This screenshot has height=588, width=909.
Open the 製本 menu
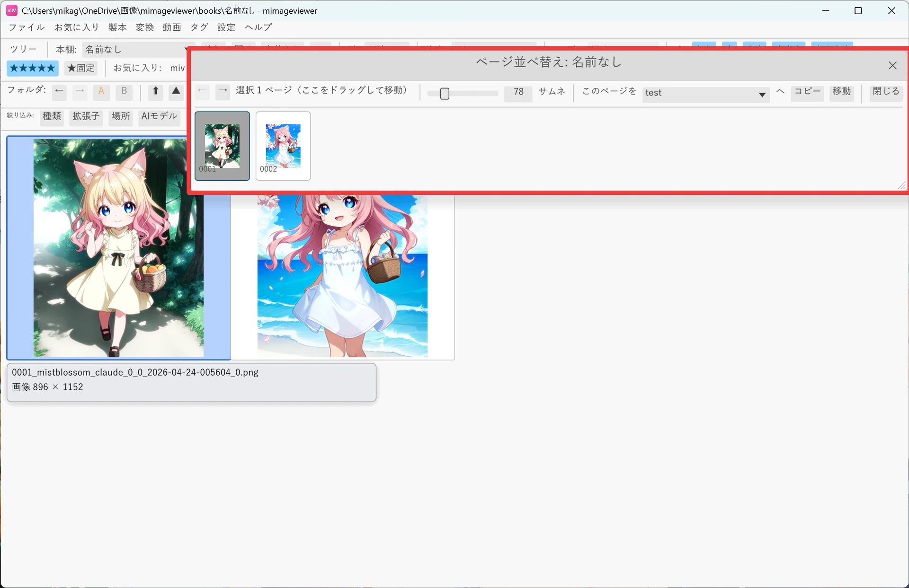coord(117,27)
